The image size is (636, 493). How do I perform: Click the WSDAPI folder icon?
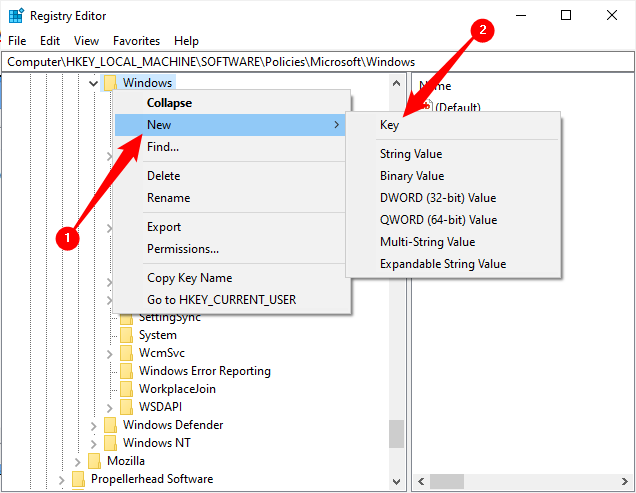(x=127, y=407)
